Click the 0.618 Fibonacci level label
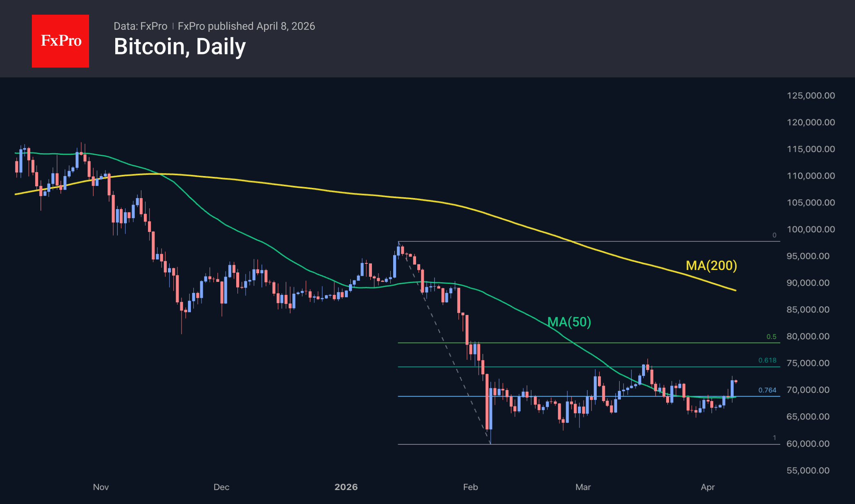Viewport: 855px width, 504px height. click(767, 360)
